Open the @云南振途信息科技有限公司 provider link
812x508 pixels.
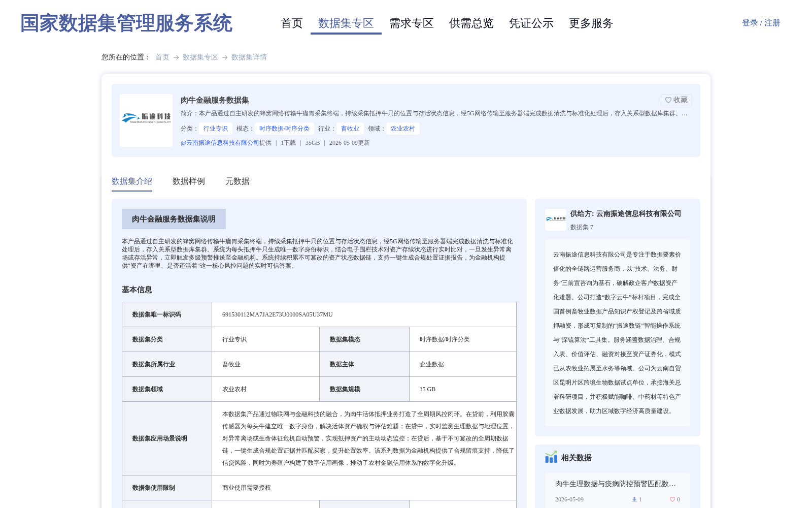220,143
